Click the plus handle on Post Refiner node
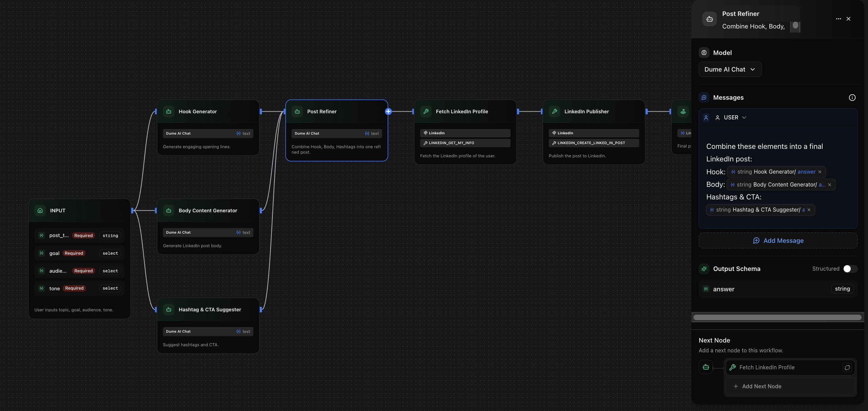Screen dimensions: 868x411 tap(388, 112)
